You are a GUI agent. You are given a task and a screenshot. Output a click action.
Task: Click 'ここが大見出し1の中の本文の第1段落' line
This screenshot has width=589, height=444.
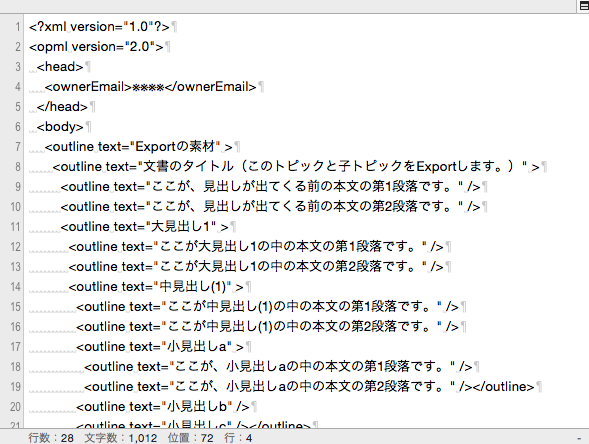click(256, 246)
